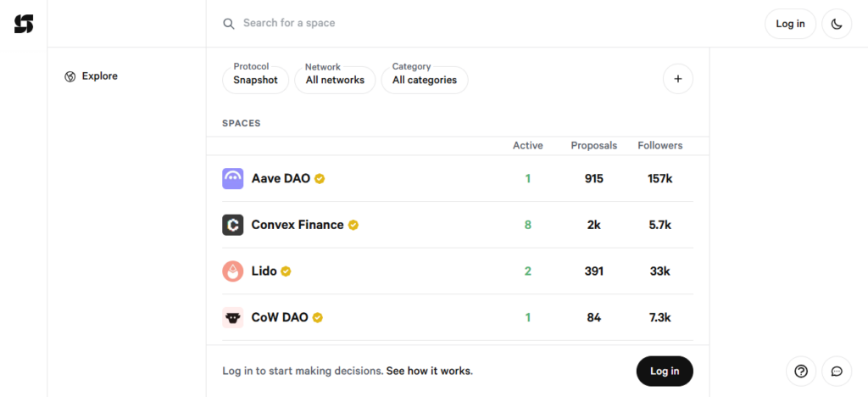Screen dimensions: 868x397
Task: Click the CoW DAO cow avatar
Action: pos(233,317)
